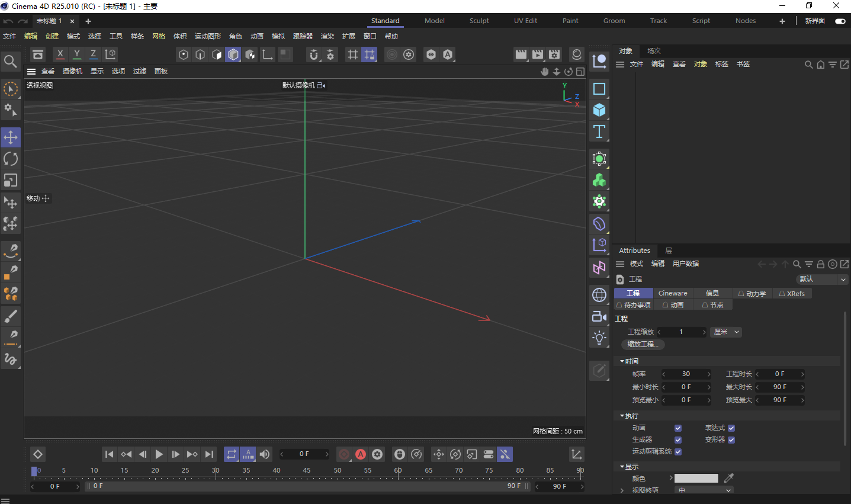Open the 厘米 units dropdown
Screen dimensions: 851x504
point(727,332)
